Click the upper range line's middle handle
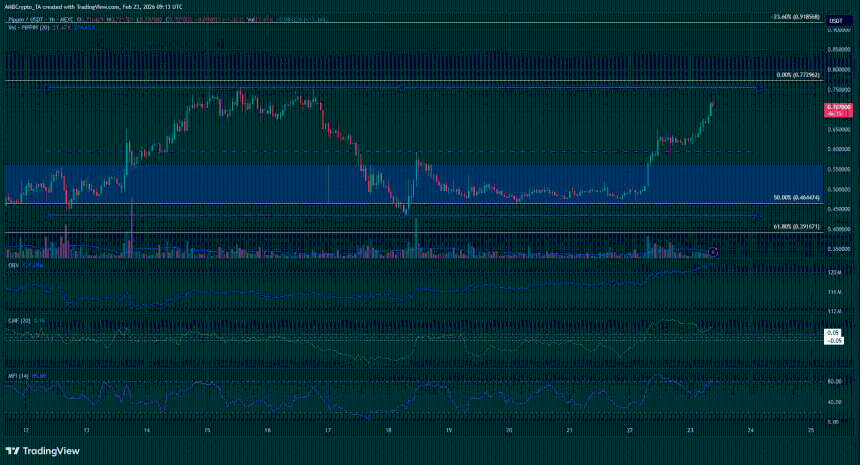Viewport: 860px width, 465px height. pos(402,88)
